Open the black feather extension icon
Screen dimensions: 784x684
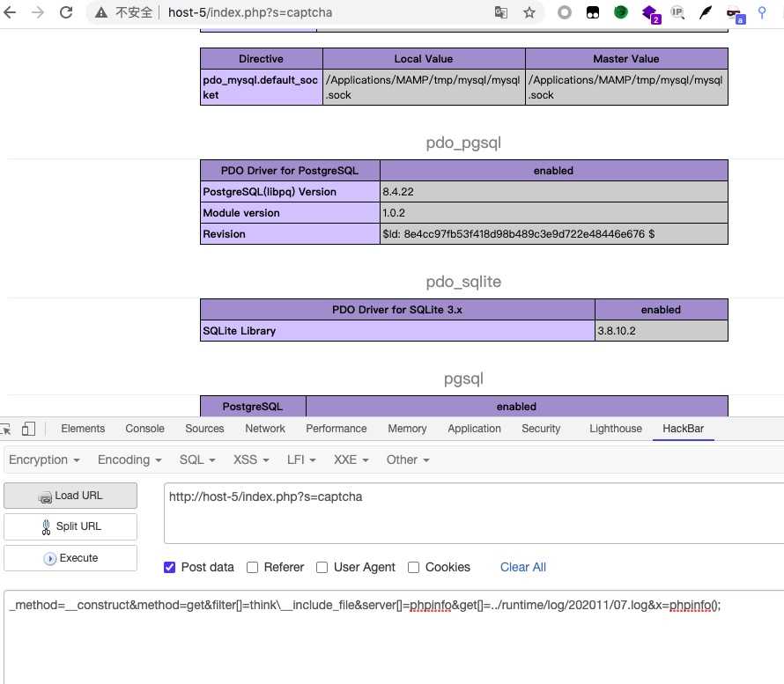pyautogui.click(x=706, y=12)
